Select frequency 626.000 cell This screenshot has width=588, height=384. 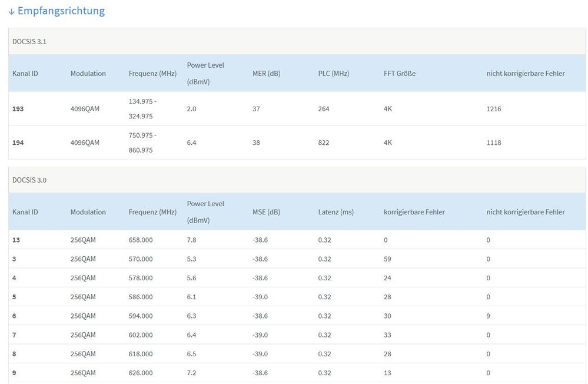(141, 373)
